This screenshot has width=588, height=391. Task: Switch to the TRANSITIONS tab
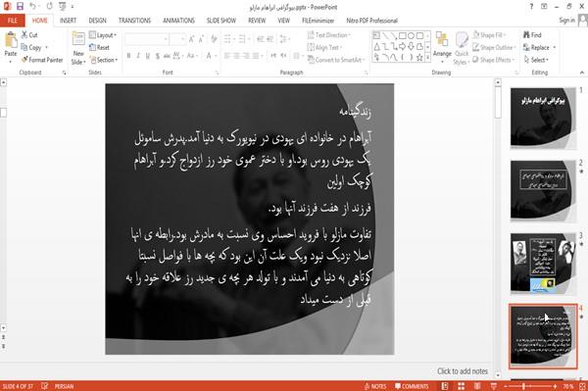pos(134,21)
